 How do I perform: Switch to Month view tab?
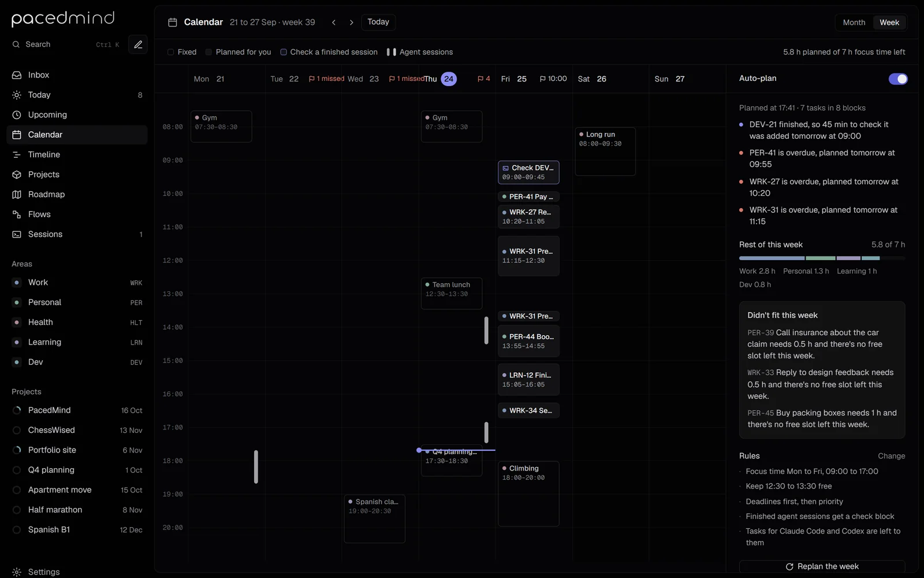pos(854,23)
